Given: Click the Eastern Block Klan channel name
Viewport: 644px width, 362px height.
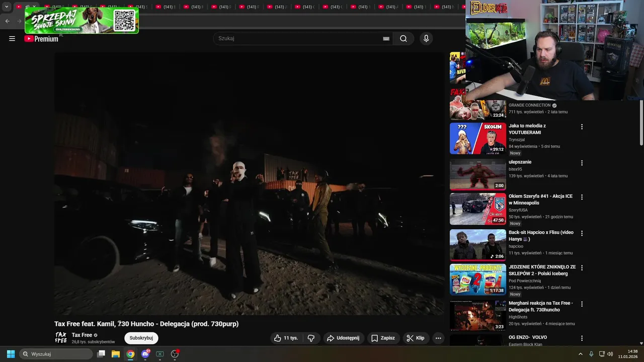Looking at the screenshot, I should [525, 344].
